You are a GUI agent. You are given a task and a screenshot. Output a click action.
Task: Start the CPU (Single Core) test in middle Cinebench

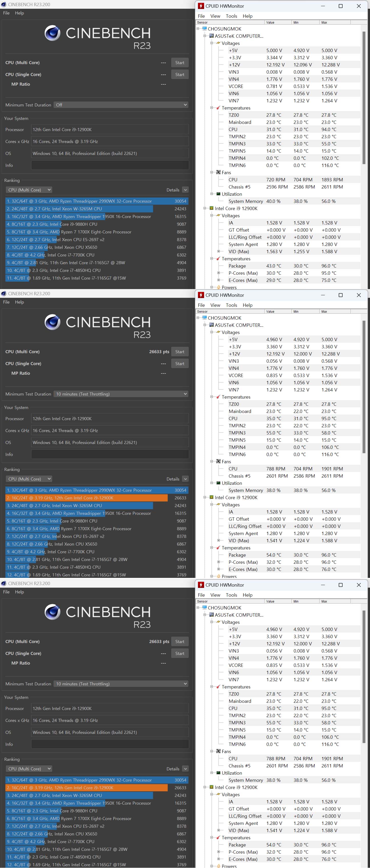click(179, 363)
